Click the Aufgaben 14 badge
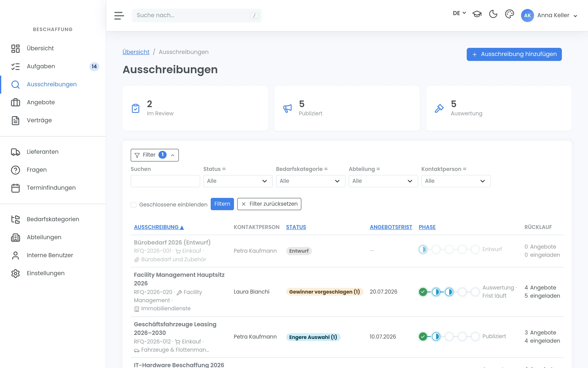 point(94,66)
